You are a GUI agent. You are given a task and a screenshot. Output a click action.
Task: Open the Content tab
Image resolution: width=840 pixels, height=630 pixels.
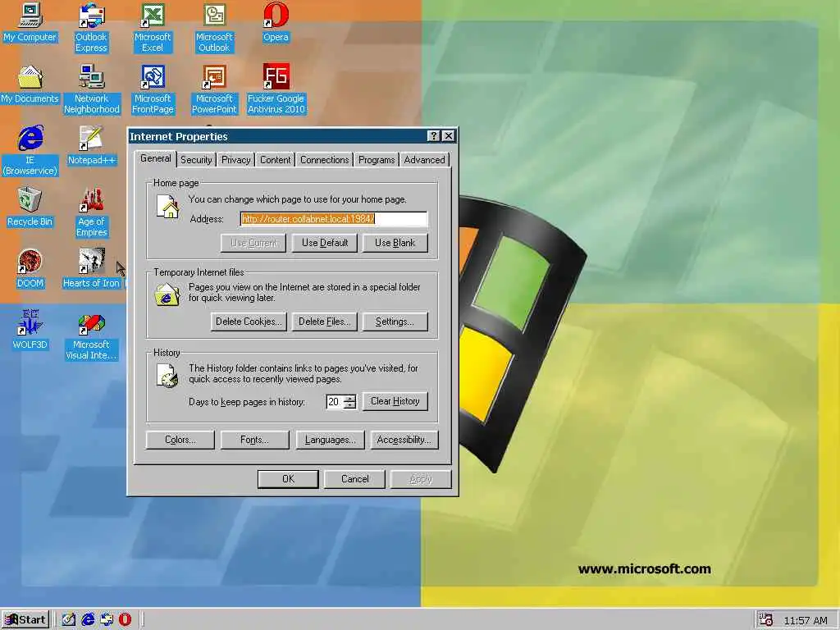275,160
